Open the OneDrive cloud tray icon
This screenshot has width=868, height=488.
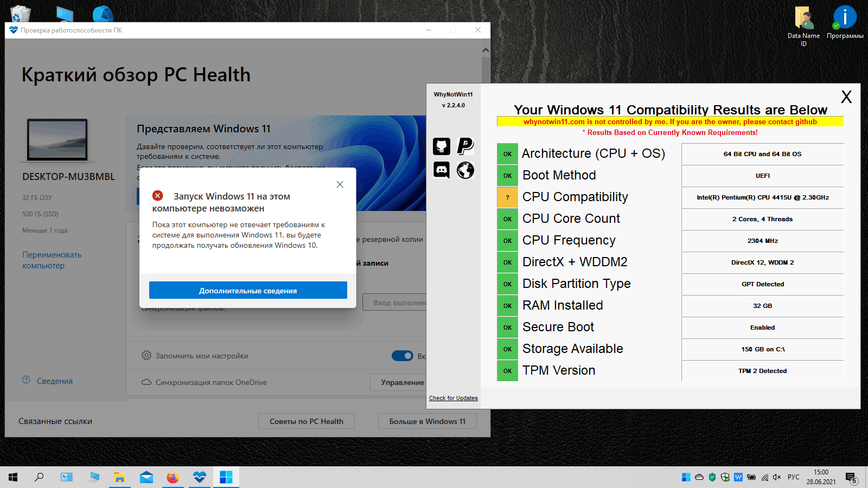coord(699,477)
